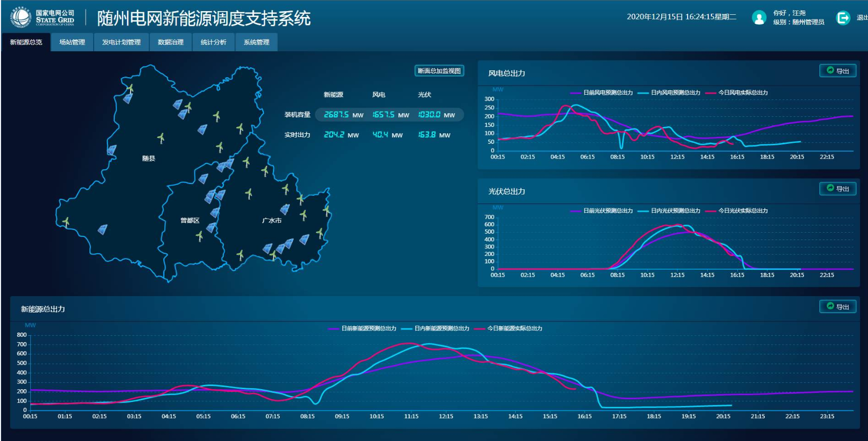The height and width of the screenshot is (441, 868).
Task: Switch to the 场站管理 tab
Action: coord(72,42)
